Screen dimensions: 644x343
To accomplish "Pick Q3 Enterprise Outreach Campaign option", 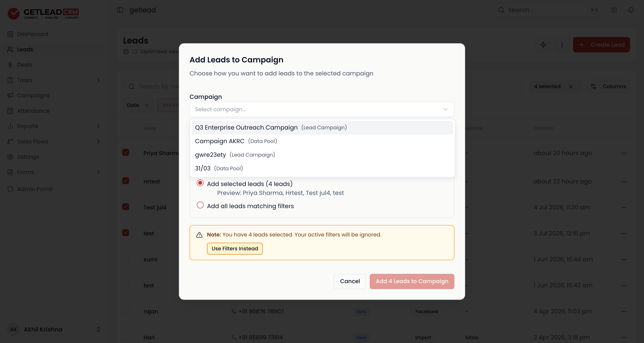I will point(322,128).
